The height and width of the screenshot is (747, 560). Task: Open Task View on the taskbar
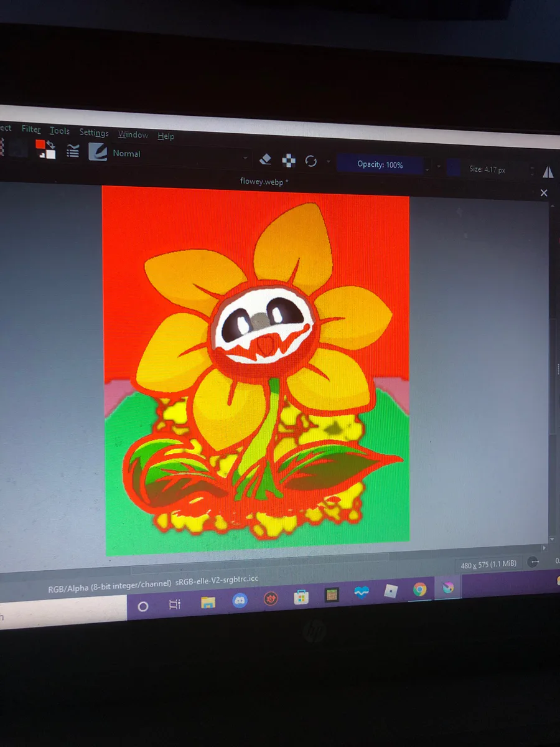click(x=175, y=604)
